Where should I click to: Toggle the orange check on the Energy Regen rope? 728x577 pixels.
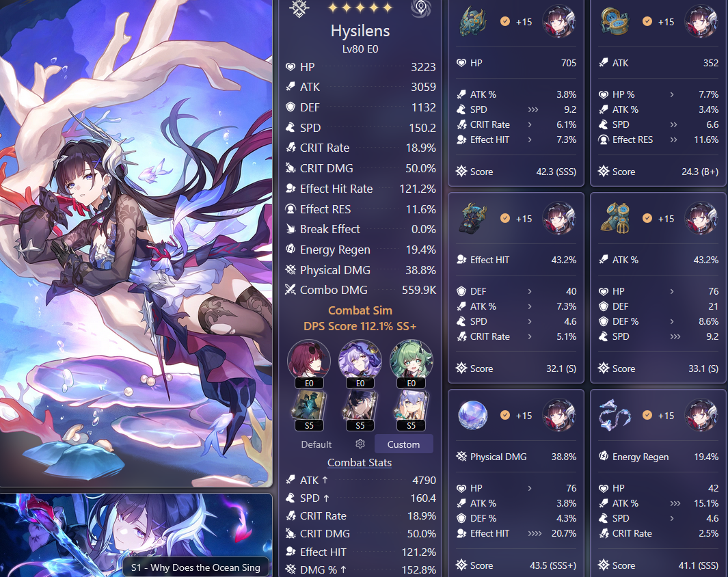[647, 415]
